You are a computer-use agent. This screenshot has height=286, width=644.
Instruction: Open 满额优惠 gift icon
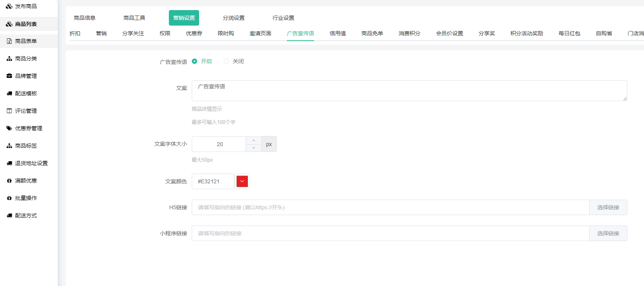tap(9, 181)
